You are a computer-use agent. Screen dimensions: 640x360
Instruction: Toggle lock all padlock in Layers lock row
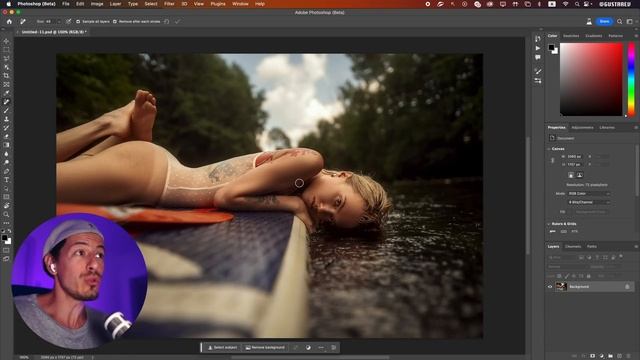pos(588,276)
